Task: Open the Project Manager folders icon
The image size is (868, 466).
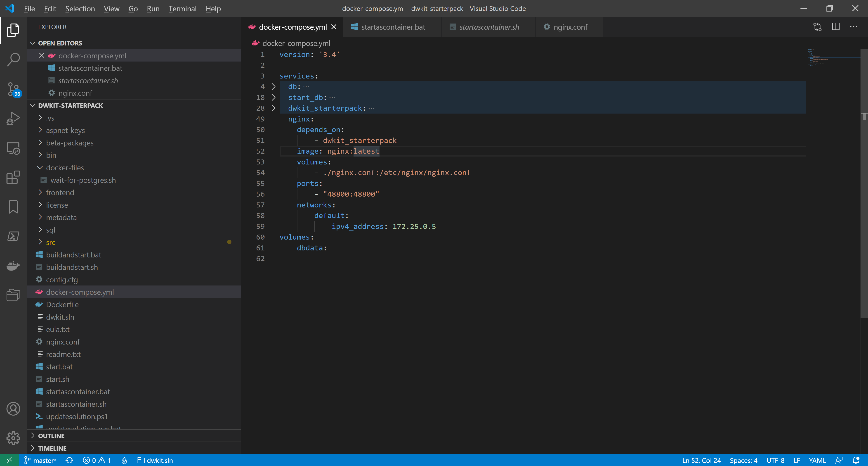Action: pyautogui.click(x=13, y=295)
